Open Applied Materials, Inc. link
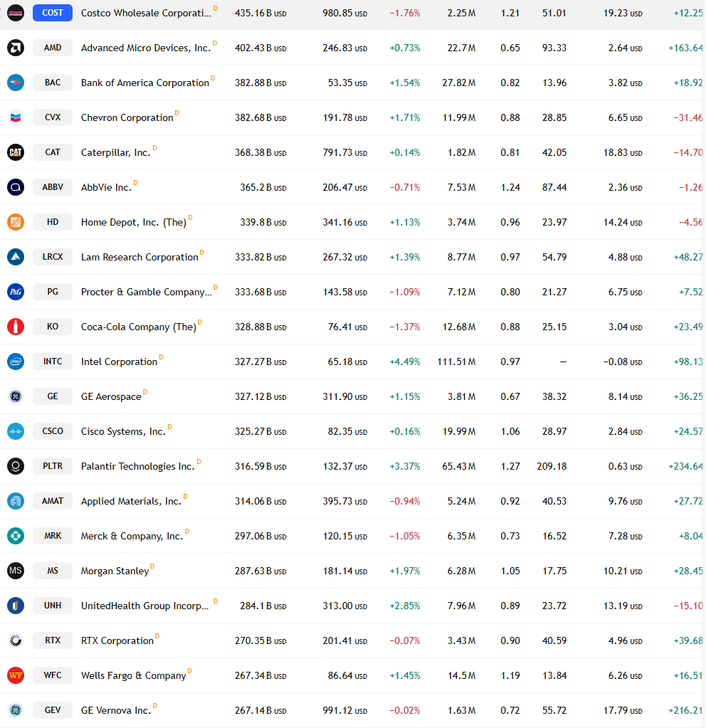The height and width of the screenshot is (728, 706). [131, 502]
